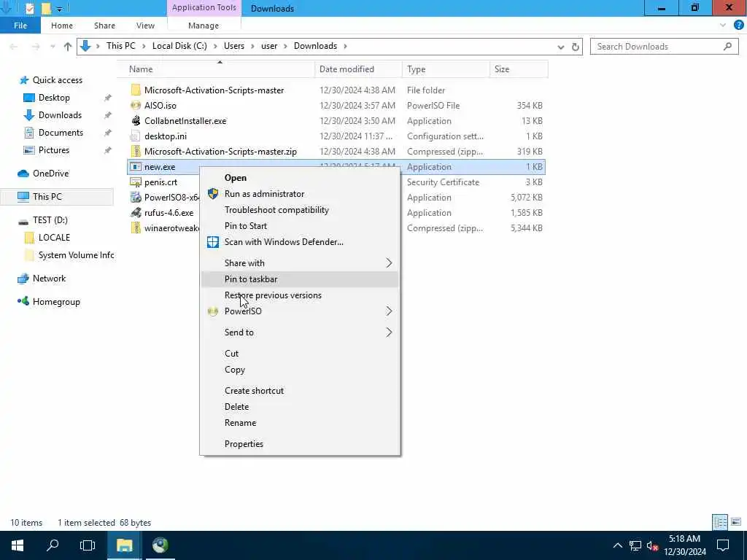747x560 pixels.
Task: Show hidden system tray icons
Action: pyautogui.click(x=617, y=545)
